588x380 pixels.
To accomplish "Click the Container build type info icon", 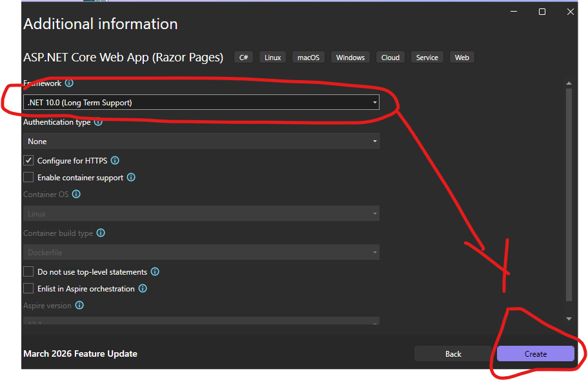I will 101,233.
